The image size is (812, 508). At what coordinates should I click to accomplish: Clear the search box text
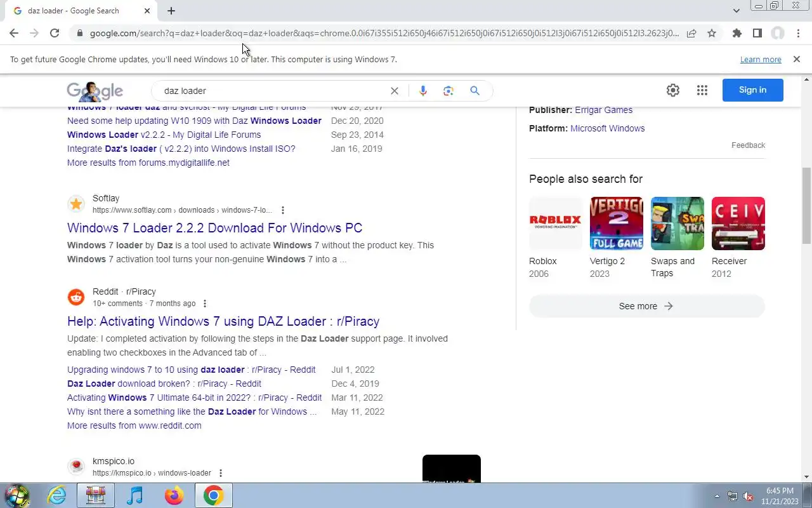click(x=395, y=91)
